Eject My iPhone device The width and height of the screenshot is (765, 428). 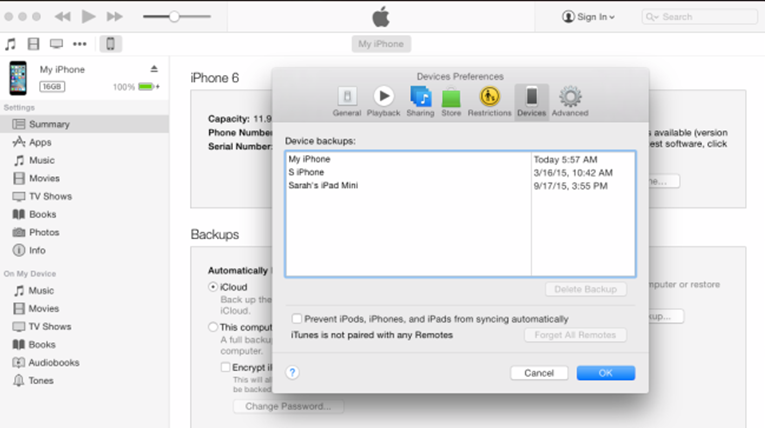tap(154, 69)
